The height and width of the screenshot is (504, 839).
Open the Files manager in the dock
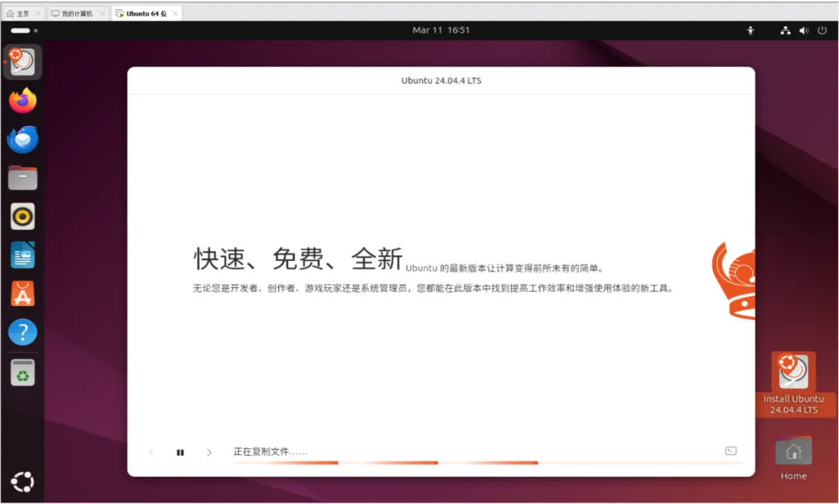(23, 178)
